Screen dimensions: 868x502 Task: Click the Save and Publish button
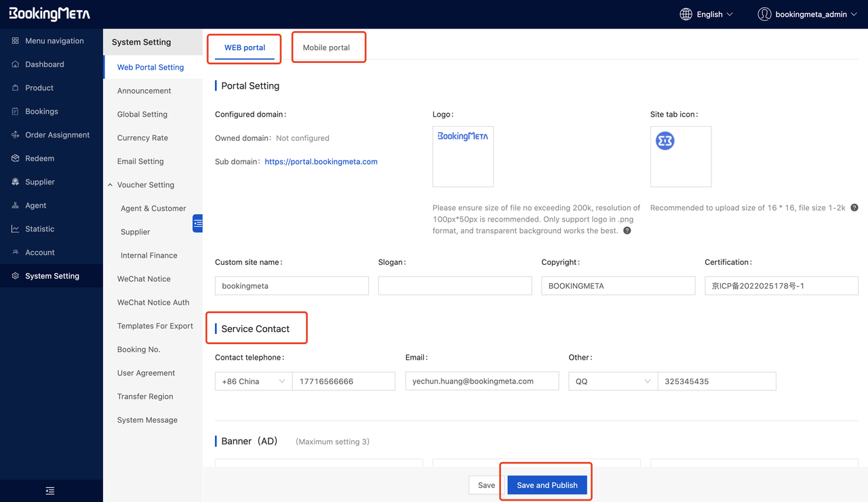tap(547, 485)
